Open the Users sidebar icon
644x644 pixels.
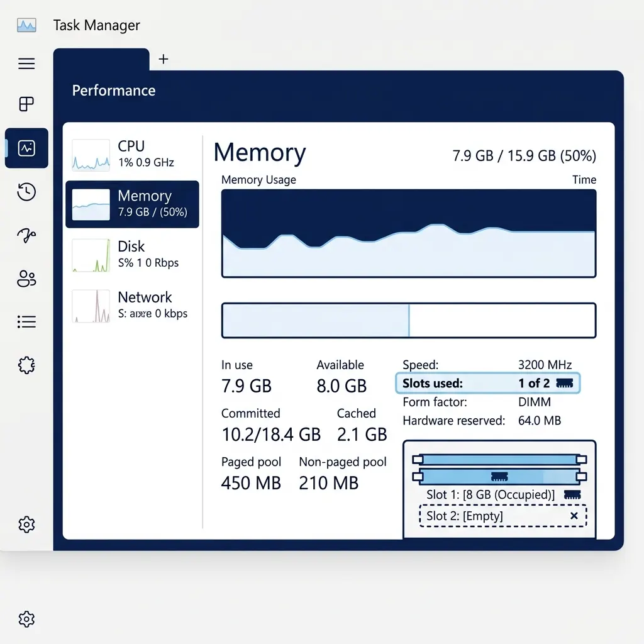coord(26,279)
